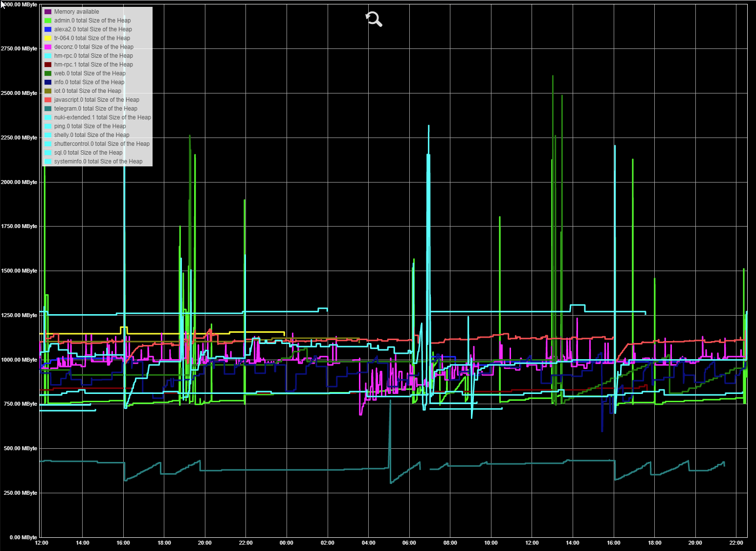Click the magnifier reset-zoom icon
The image size is (756, 551).
coord(374,19)
